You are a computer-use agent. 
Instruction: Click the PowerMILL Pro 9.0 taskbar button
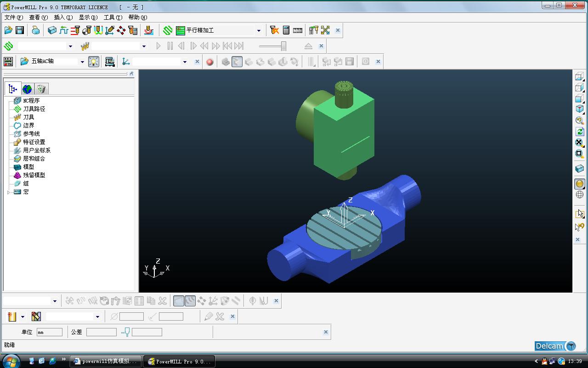[179, 362]
